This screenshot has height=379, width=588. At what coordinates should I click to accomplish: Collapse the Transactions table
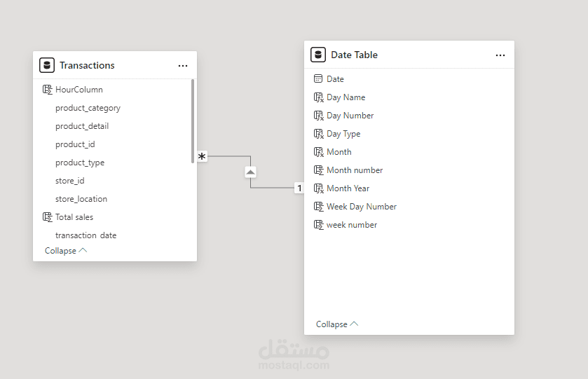[66, 251]
